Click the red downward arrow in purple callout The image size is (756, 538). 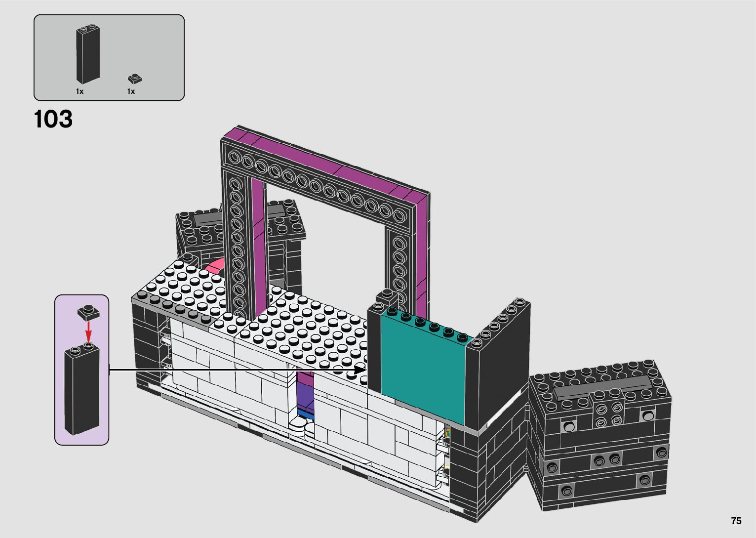click(88, 331)
